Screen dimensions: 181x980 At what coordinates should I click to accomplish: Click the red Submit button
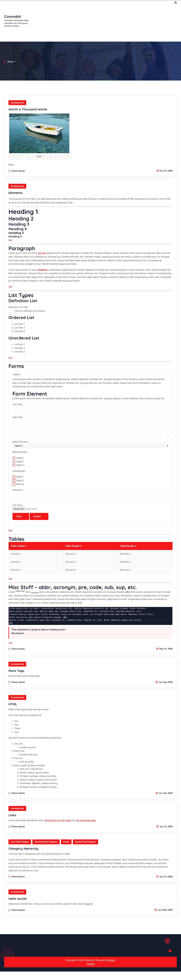(x=39, y=516)
